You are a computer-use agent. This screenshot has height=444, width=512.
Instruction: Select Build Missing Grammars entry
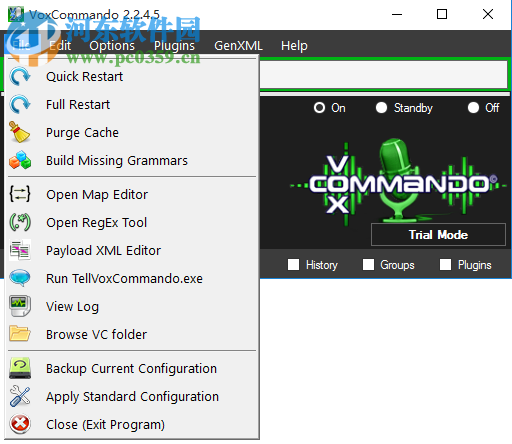pyautogui.click(x=132, y=160)
